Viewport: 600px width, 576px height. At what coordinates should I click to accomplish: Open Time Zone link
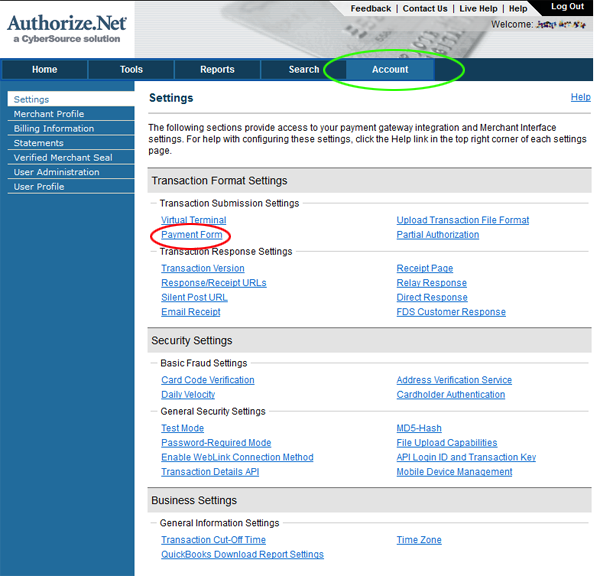419,540
